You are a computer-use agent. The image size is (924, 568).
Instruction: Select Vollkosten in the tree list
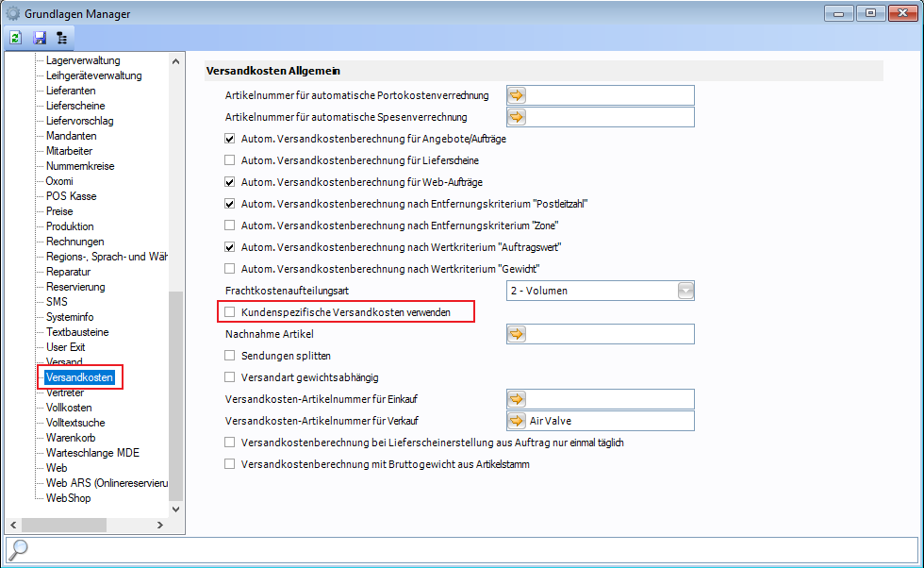[69, 408]
